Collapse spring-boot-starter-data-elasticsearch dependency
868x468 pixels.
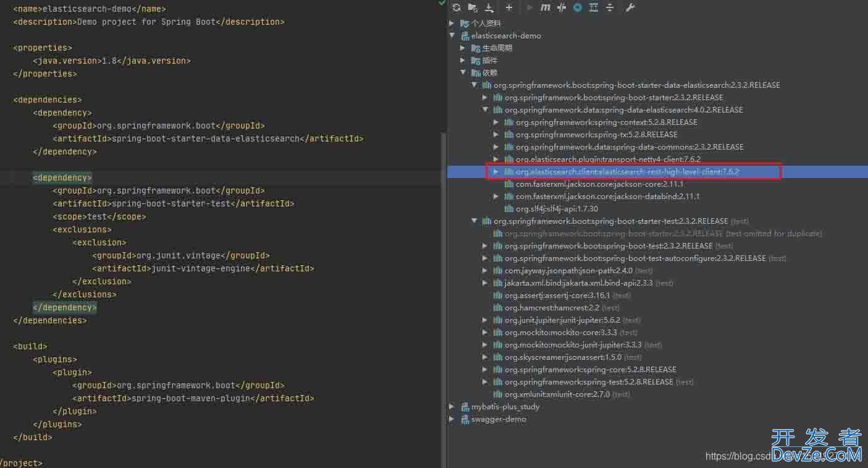click(474, 85)
